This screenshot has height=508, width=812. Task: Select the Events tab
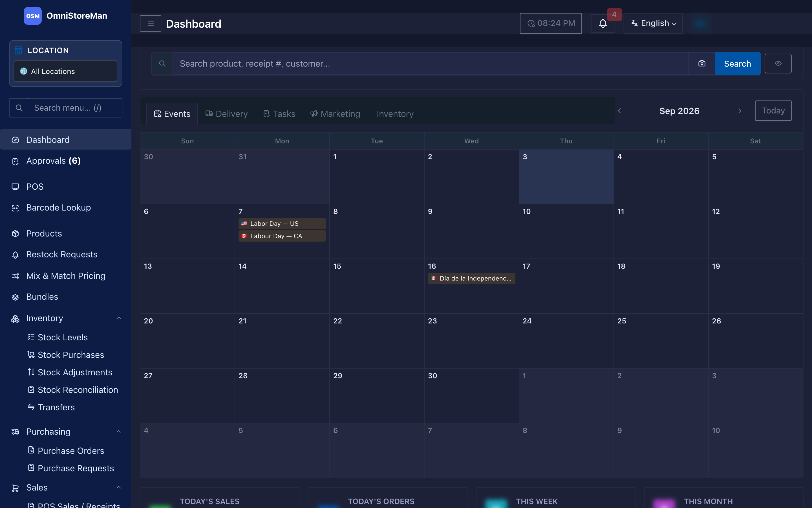172,114
